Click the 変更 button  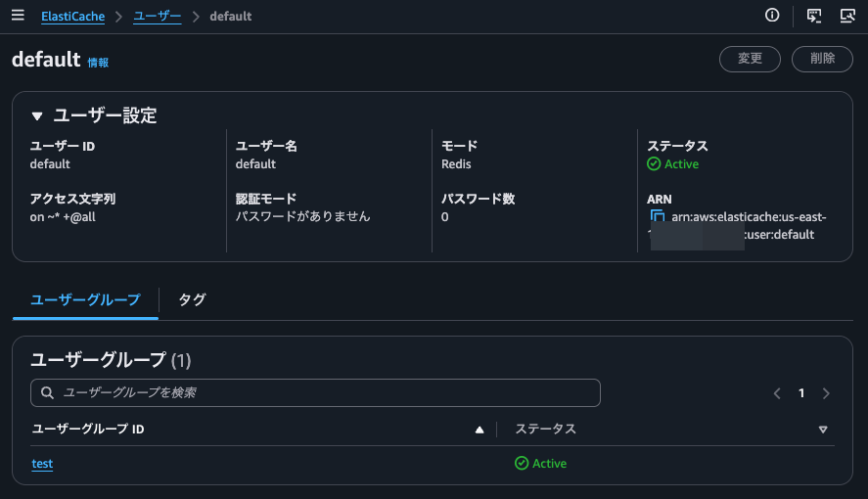coord(750,59)
